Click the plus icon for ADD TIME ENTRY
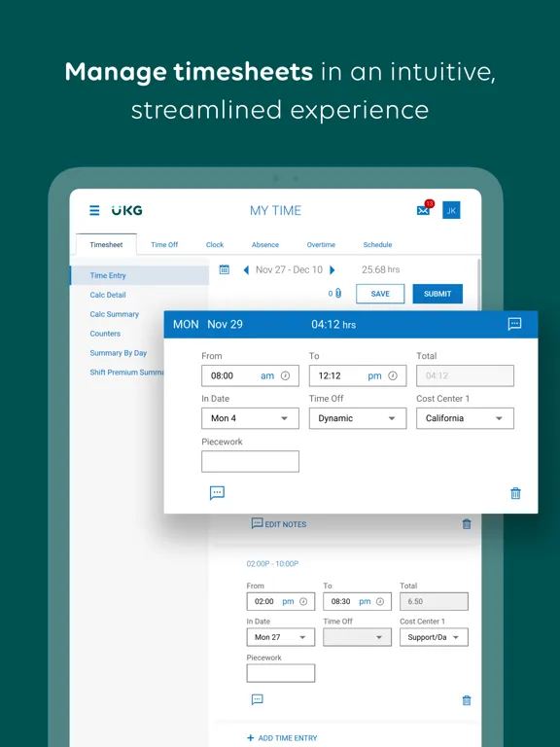This screenshot has width=560, height=747. tap(251, 738)
